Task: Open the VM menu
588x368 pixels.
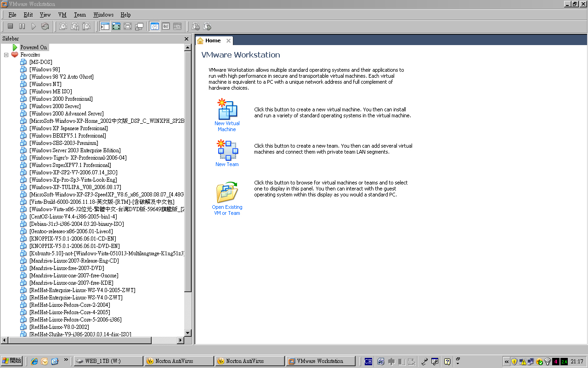Action: (62, 15)
